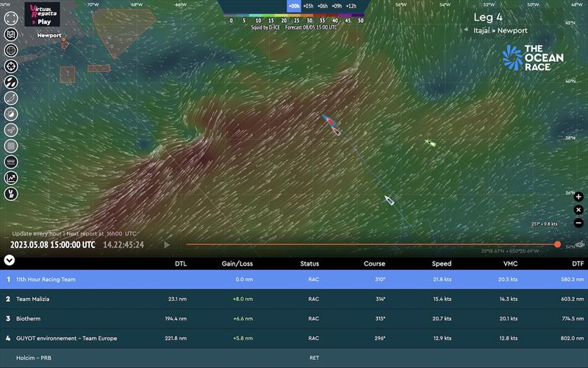
Task: Click the eye icon near timeline end
Action: point(581,245)
